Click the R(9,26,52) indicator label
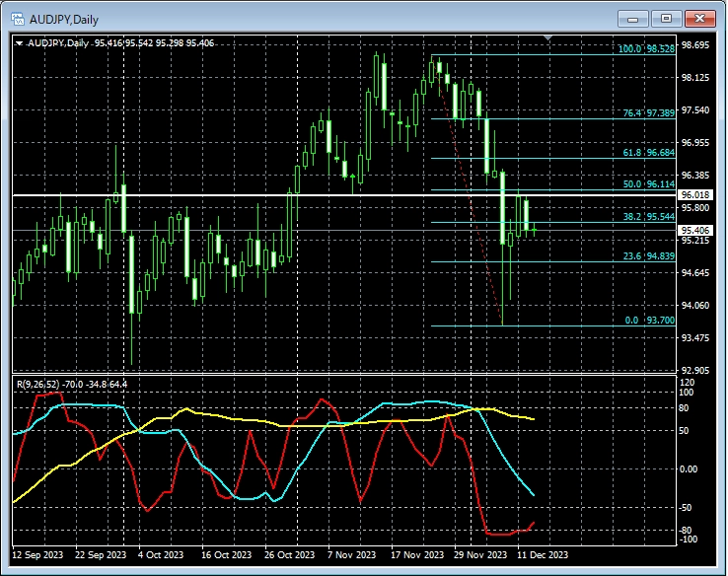This screenshot has width=728, height=576. point(72,385)
